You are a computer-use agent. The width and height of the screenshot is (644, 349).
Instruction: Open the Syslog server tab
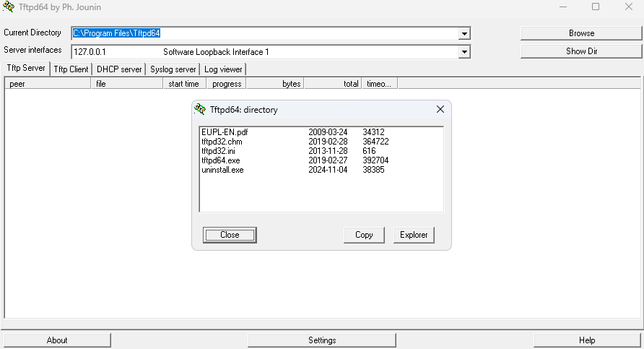pos(173,69)
